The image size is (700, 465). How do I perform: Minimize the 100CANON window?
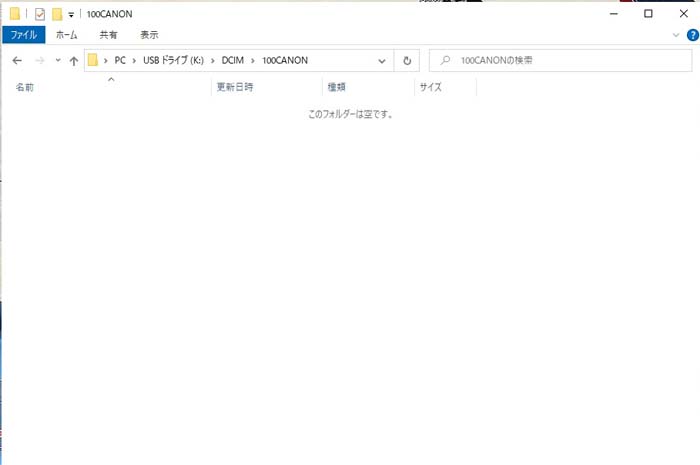(x=614, y=14)
